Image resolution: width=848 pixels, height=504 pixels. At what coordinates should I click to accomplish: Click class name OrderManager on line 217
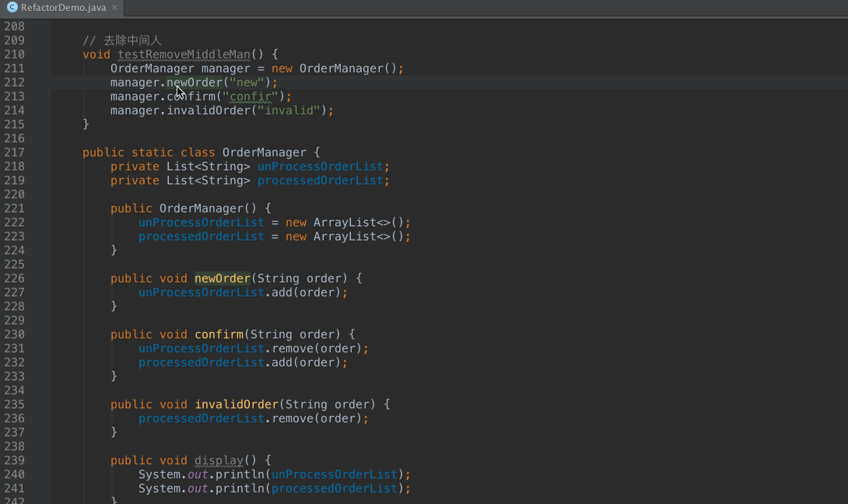click(264, 153)
